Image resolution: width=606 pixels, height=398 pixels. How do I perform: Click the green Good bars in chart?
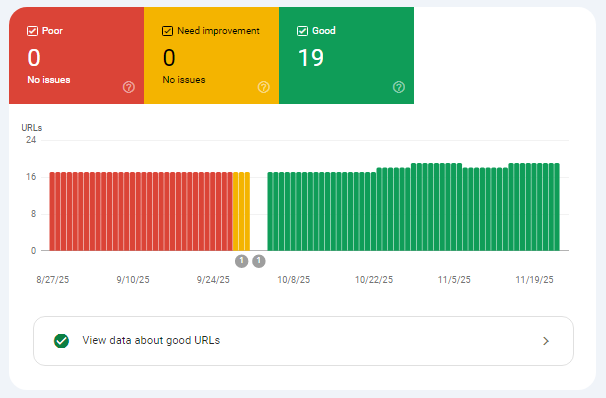tap(414, 207)
